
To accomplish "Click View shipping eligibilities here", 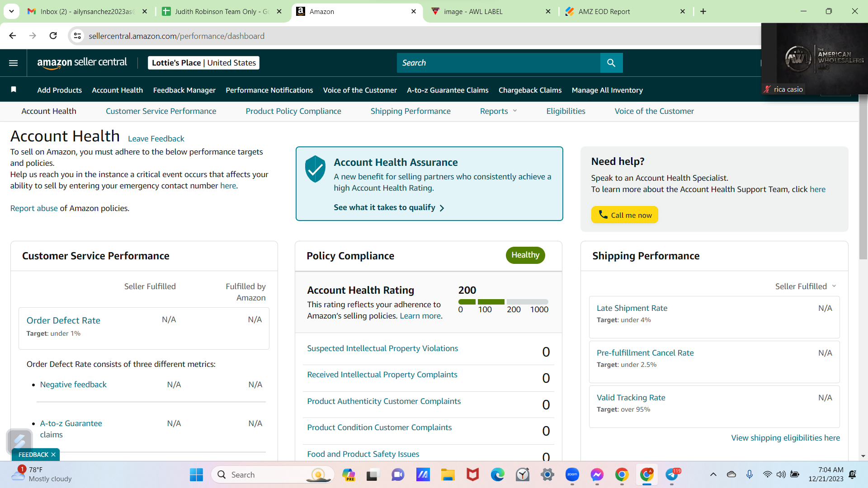I will [x=785, y=438].
